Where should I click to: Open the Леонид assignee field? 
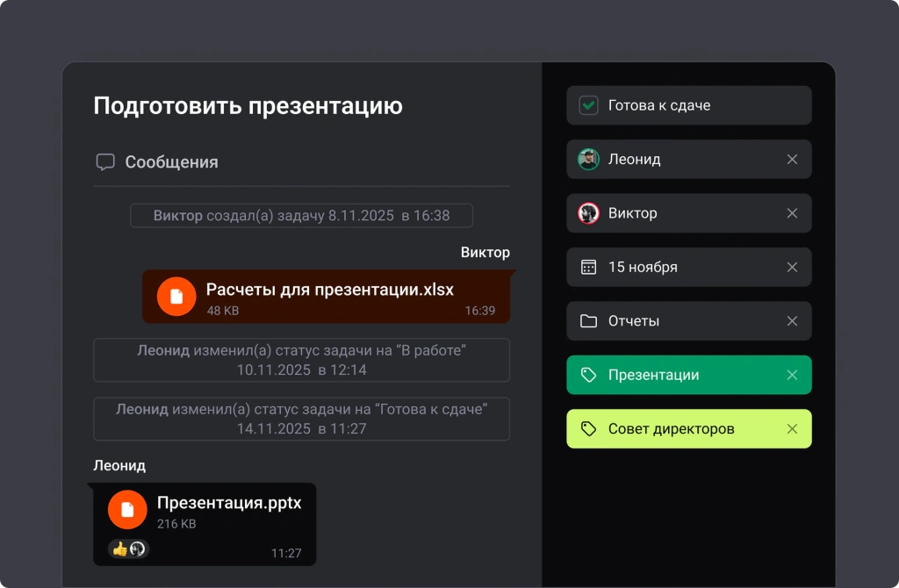689,160
